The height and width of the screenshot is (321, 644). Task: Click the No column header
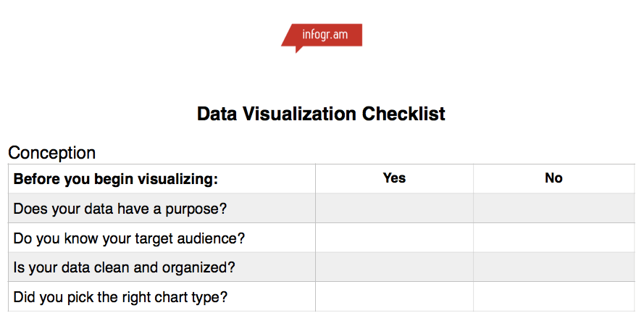pyautogui.click(x=553, y=178)
